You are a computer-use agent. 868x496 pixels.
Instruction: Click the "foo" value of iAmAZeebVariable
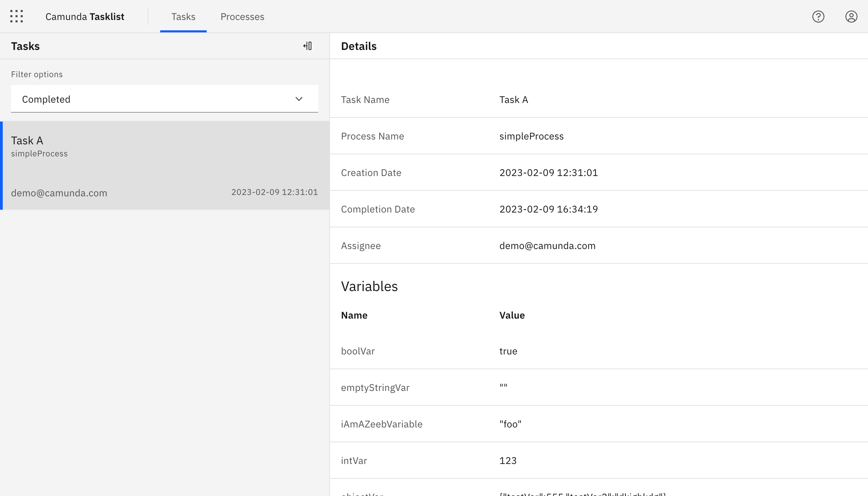510,424
